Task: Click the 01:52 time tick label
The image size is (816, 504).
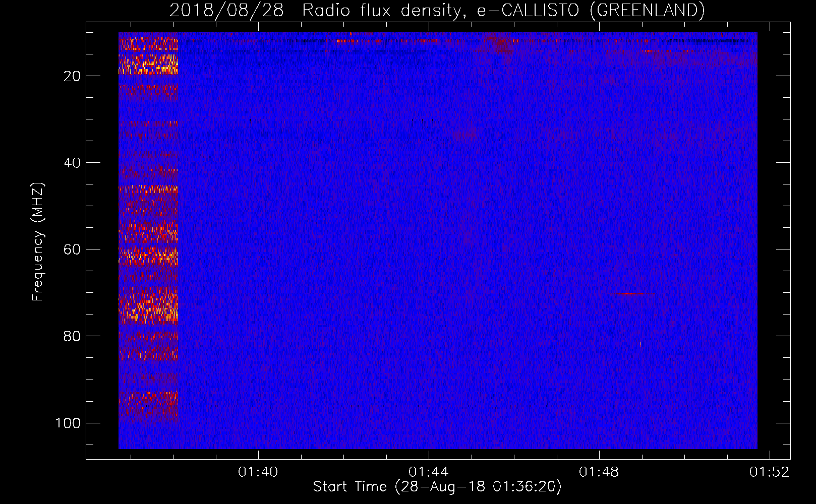Action: [x=770, y=472]
